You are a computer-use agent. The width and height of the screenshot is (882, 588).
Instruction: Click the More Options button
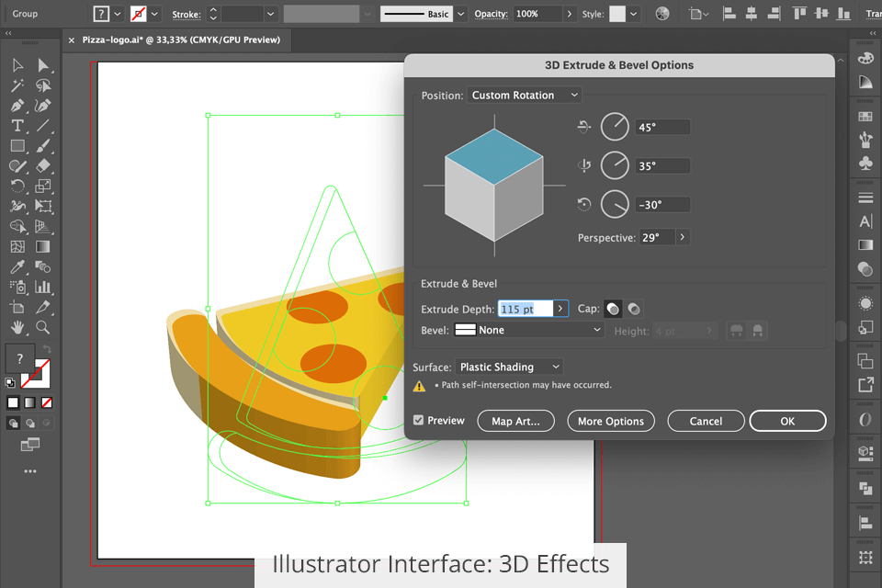coord(610,421)
